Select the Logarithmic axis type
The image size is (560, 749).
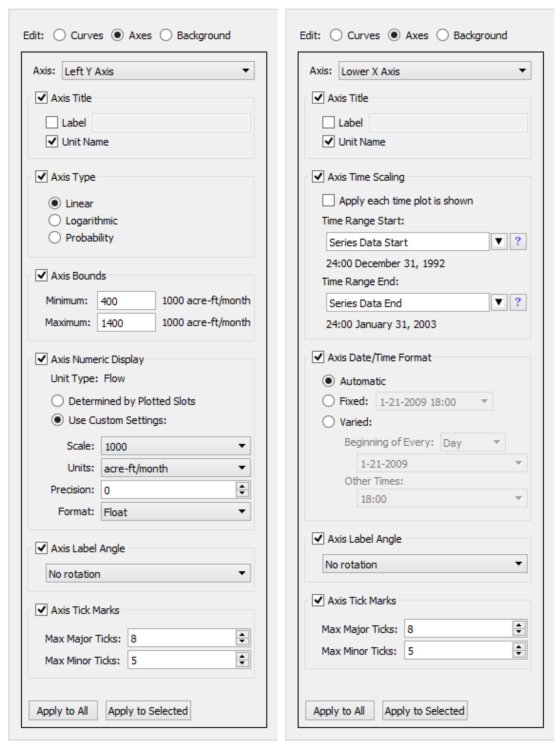click(55, 221)
